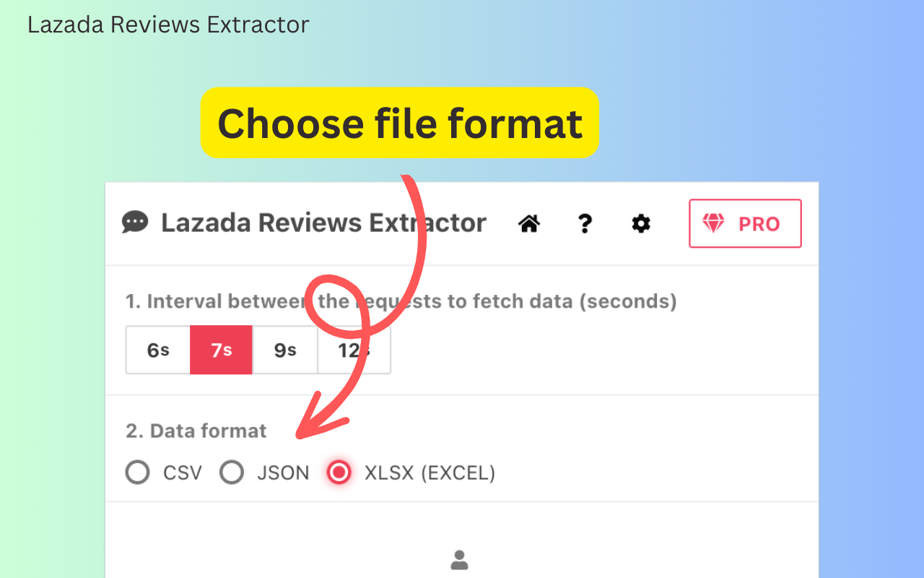
Task: Click the Lazada Reviews Extractor header title
Action: (323, 223)
